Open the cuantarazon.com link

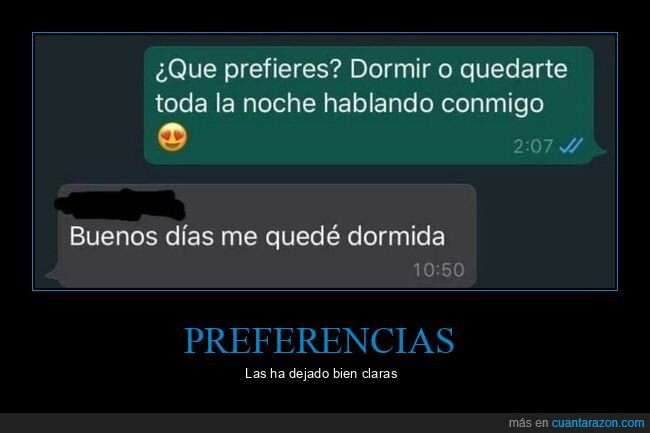pos(598,423)
